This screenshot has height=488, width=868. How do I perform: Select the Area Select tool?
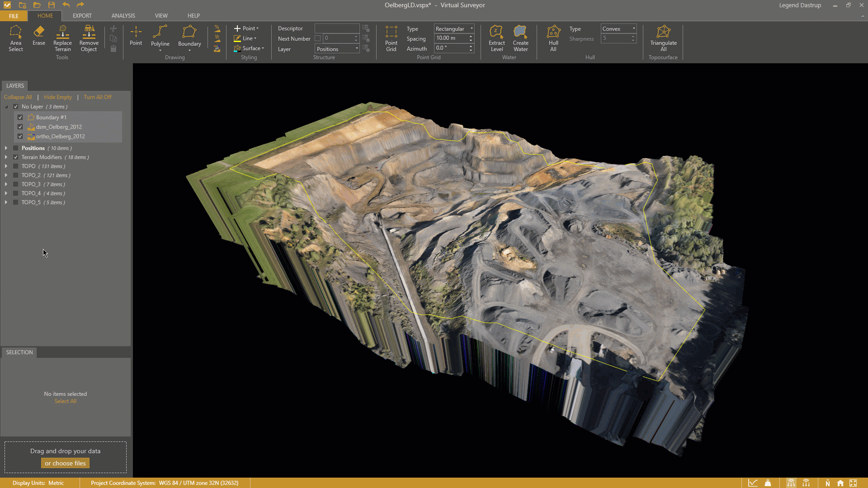click(16, 38)
